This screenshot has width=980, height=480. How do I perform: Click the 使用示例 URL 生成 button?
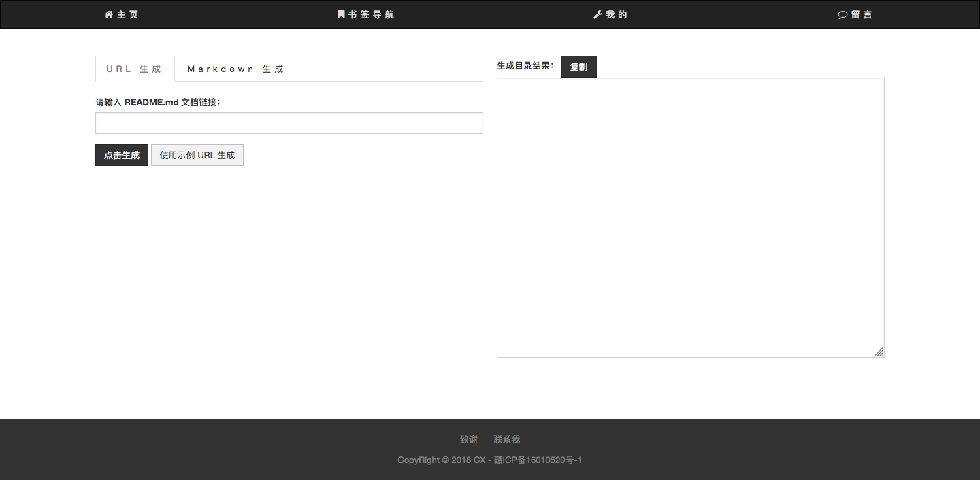[x=197, y=155]
